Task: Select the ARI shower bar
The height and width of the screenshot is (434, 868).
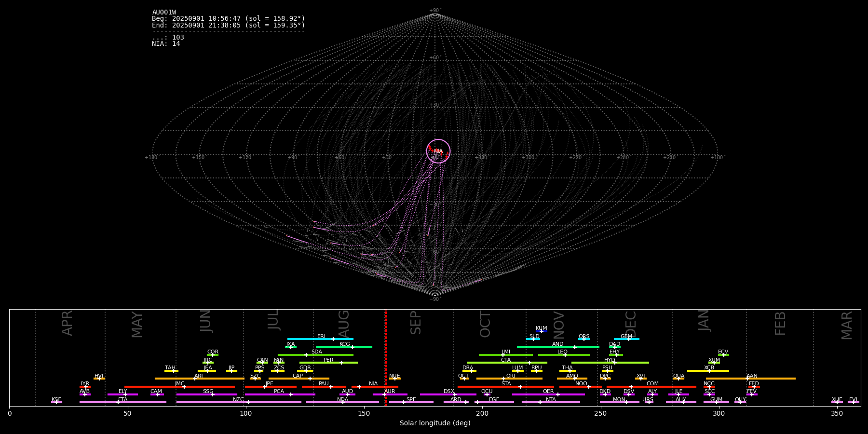Action: pos(200,379)
